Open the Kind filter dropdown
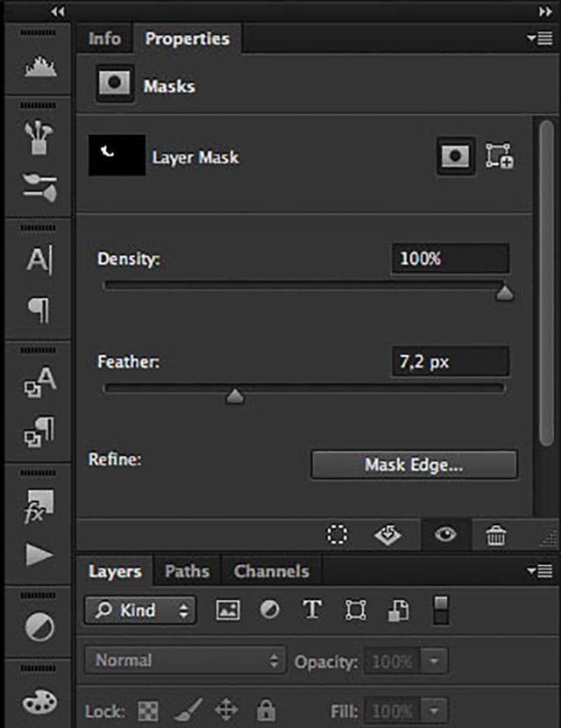Image resolution: width=561 pixels, height=728 pixels. tap(140, 610)
